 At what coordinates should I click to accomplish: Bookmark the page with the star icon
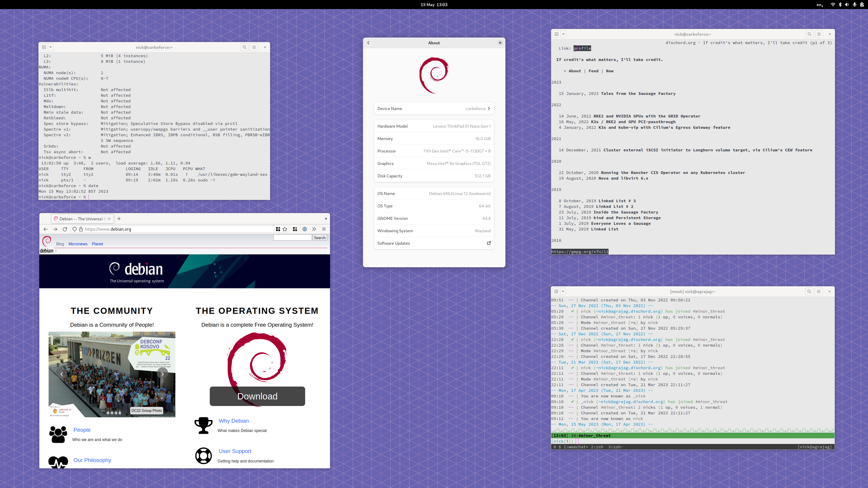(285, 229)
